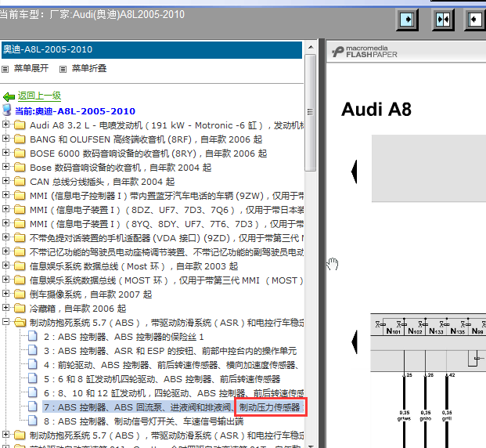Click the split-panels-evenly layout icon
Viewport: 486px width, 448px height.
(x=443, y=20)
